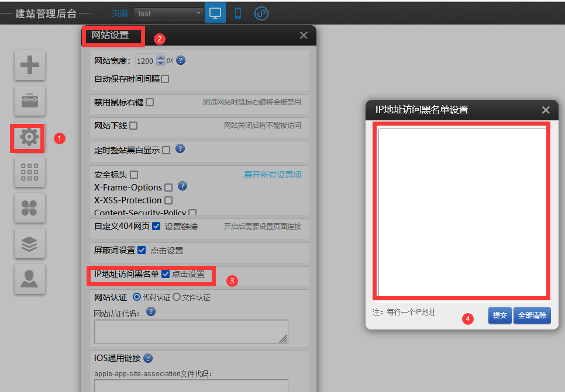Uncheck the IP地址访问黑名单 checkbox
Screen dimensions: 565x392
click(x=166, y=274)
